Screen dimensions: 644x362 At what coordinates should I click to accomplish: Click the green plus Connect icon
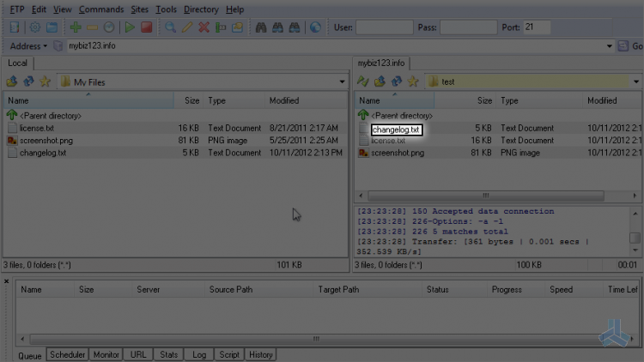pos(76,27)
